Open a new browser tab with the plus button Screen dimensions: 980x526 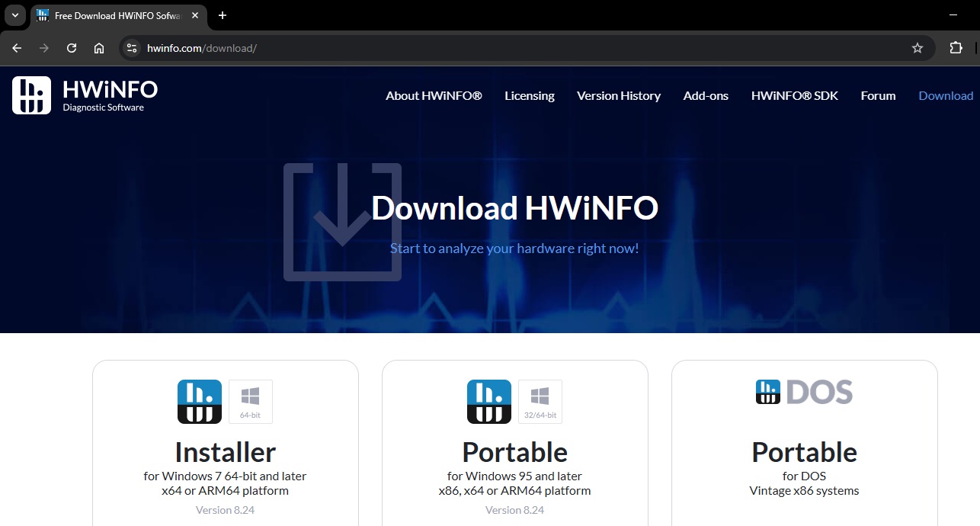(x=221, y=15)
